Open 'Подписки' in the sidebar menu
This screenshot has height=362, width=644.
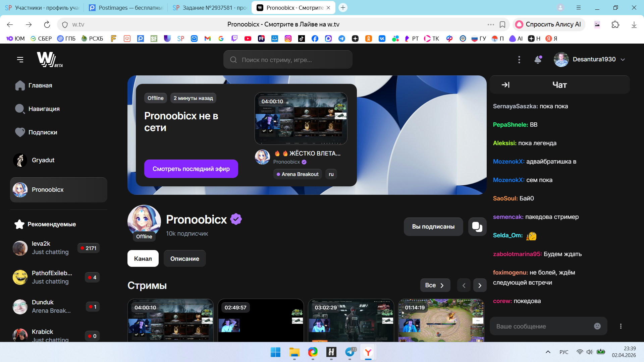point(43,132)
